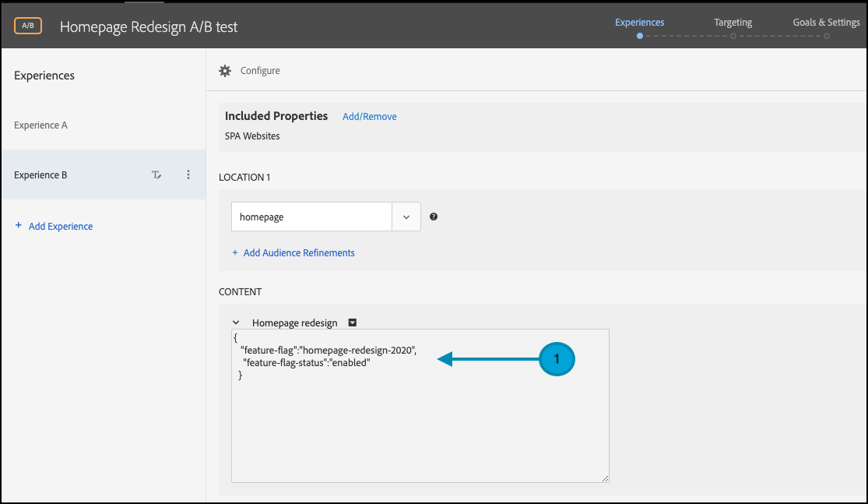Open the homepage location dropdown arrow
This screenshot has height=504, width=868.
pyautogui.click(x=406, y=217)
